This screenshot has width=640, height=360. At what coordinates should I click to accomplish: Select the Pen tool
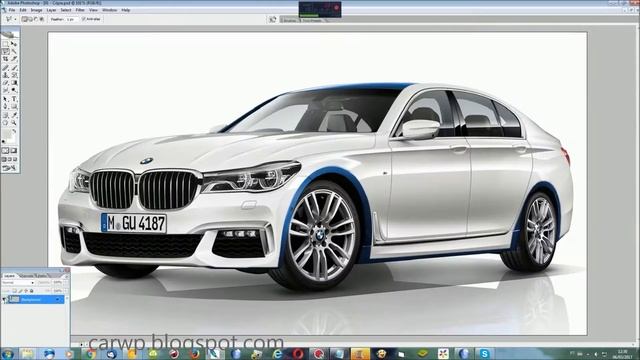(5, 106)
